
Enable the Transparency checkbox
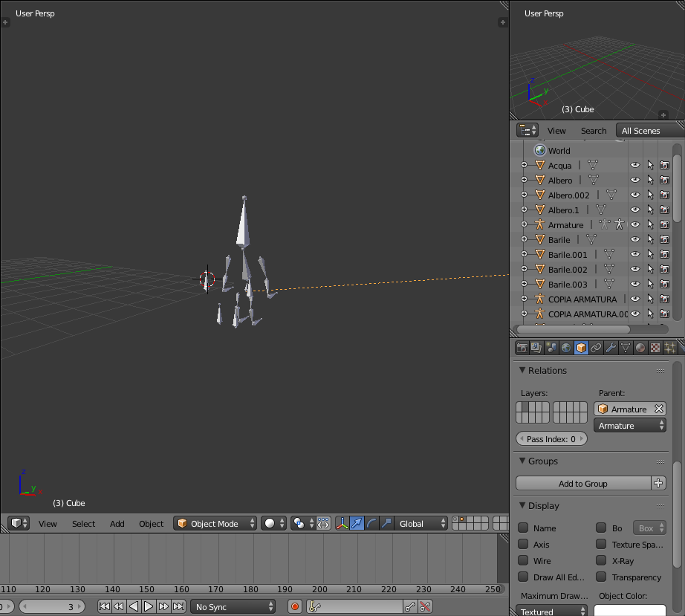[x=602, y=577]
